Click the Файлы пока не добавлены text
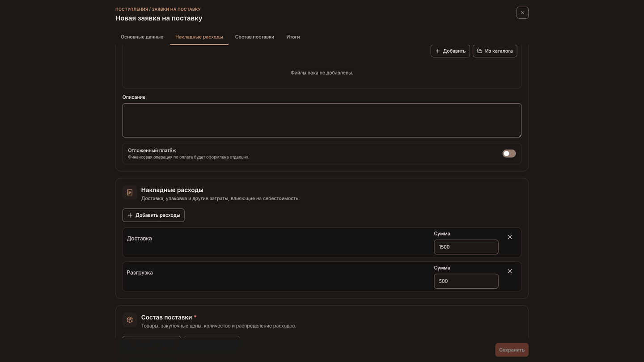The height and width of the screenshot is (362, 644). pos(322,72)
